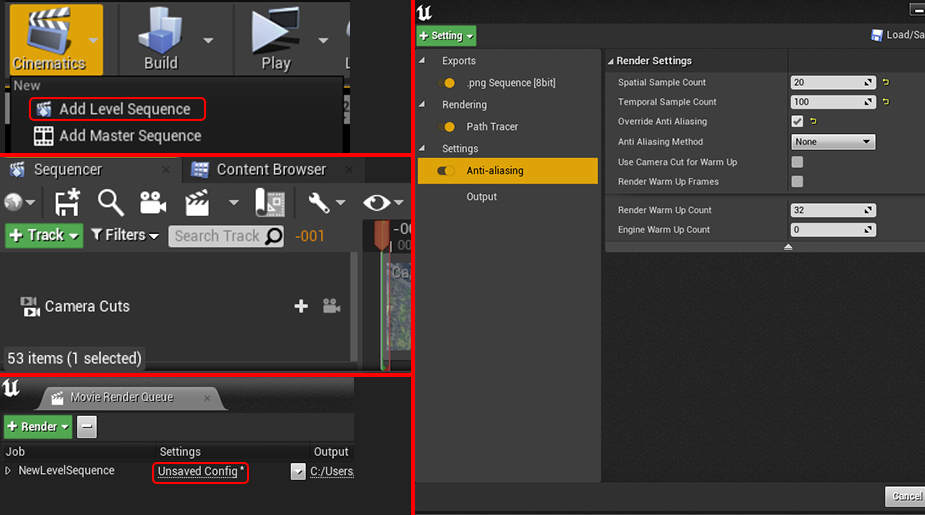This screenshot has height=515, width=925.
Task: Click the C:/Users output path link
Action: [332, 471]
